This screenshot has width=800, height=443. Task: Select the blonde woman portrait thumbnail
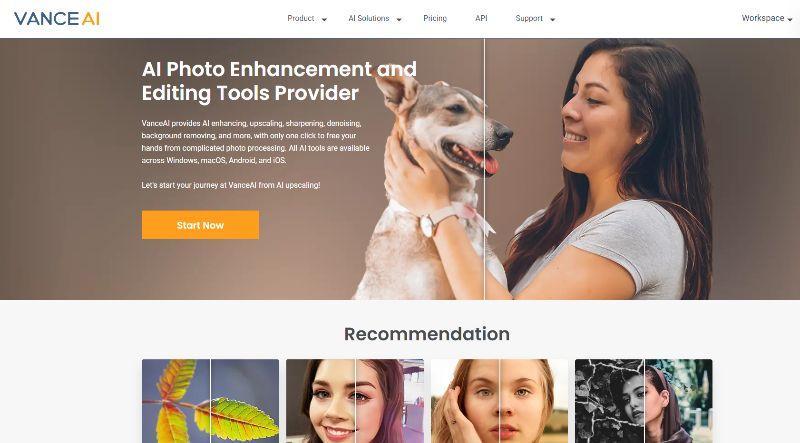(x=499, y=401)
